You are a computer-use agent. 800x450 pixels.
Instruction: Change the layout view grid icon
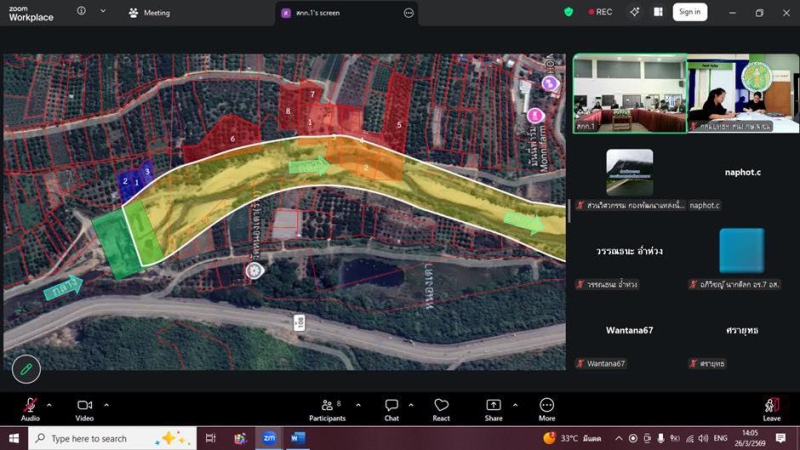point(660,12)
